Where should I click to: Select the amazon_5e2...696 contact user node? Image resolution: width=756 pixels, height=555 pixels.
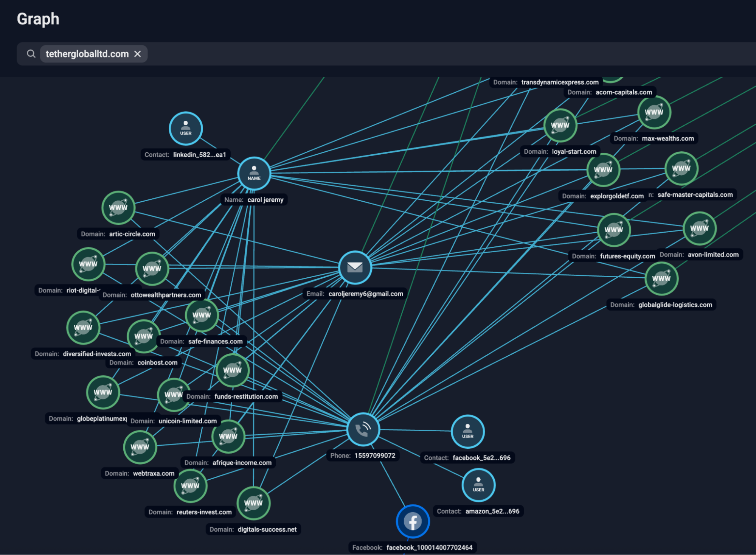[478, 485]
